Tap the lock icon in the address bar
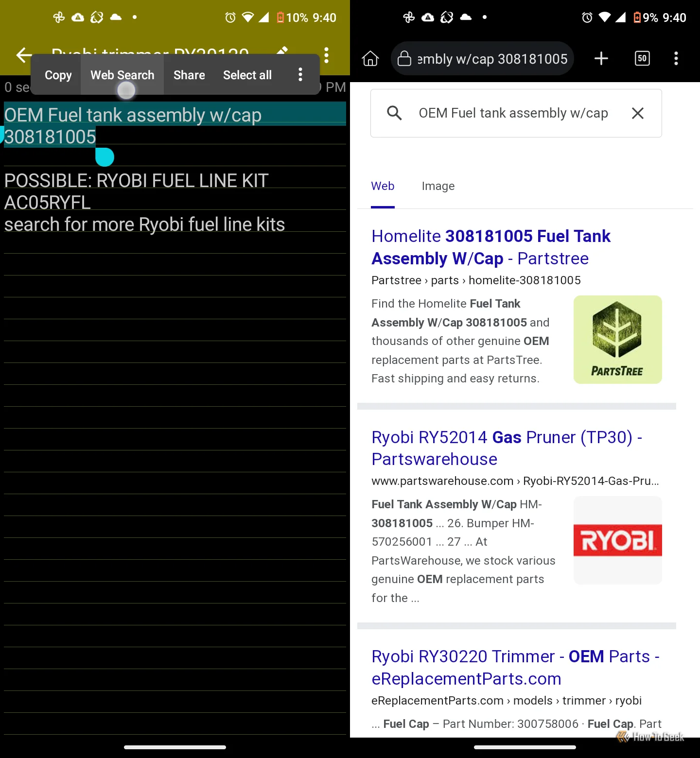 pos(404,58)
